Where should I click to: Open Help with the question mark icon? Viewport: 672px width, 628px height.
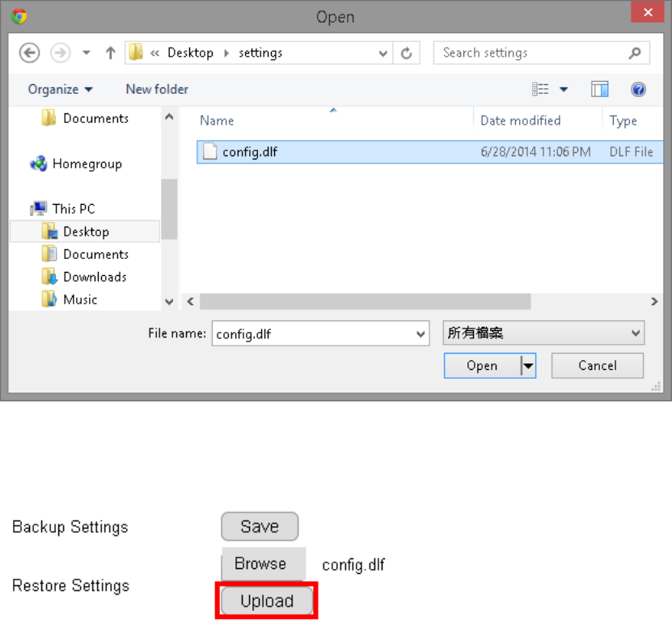click(638, 89)
